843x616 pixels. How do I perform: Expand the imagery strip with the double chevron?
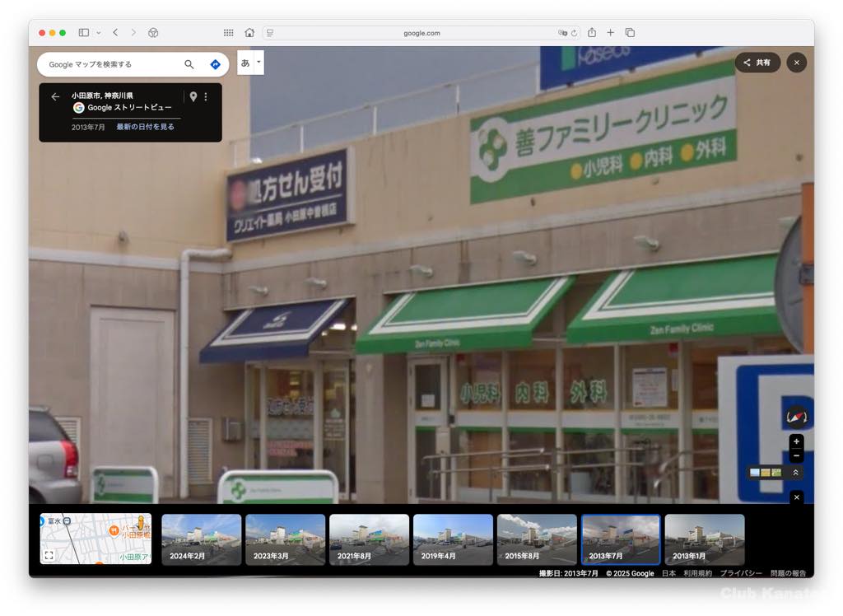coord(796,473)
